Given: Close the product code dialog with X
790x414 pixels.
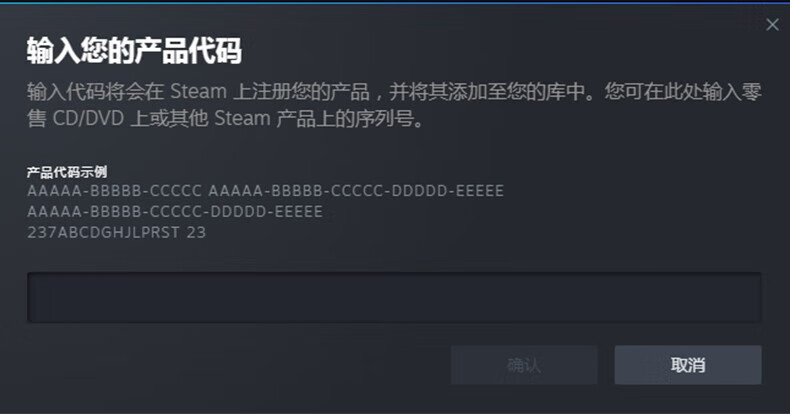Looking at the screenshot, I should click(x=772, y=24).
